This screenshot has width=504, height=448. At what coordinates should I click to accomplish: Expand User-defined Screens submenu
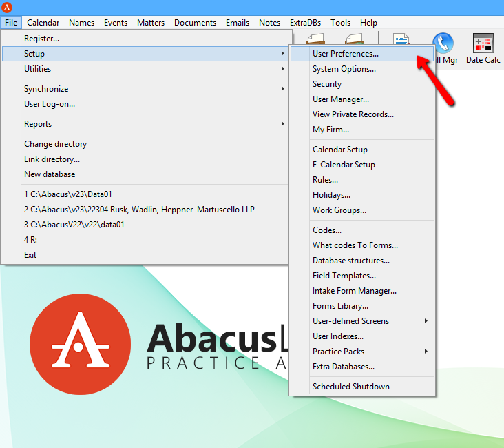(362, 321)
